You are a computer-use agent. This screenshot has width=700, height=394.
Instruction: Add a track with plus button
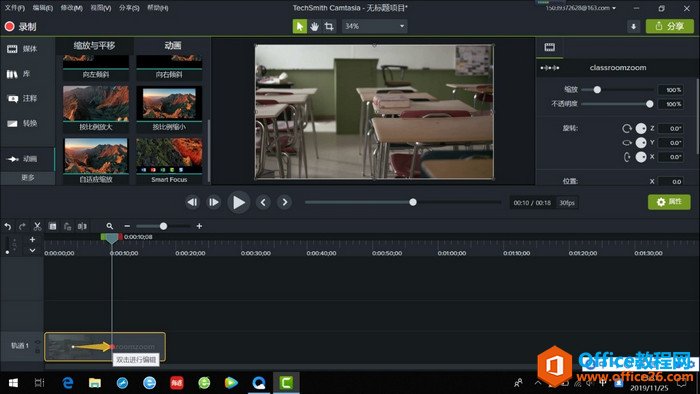[32, 240]
